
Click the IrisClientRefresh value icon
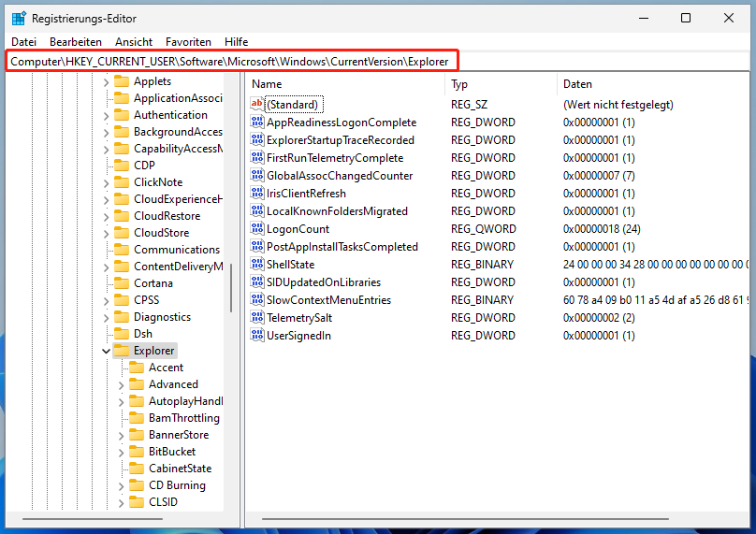coord(257,194)
